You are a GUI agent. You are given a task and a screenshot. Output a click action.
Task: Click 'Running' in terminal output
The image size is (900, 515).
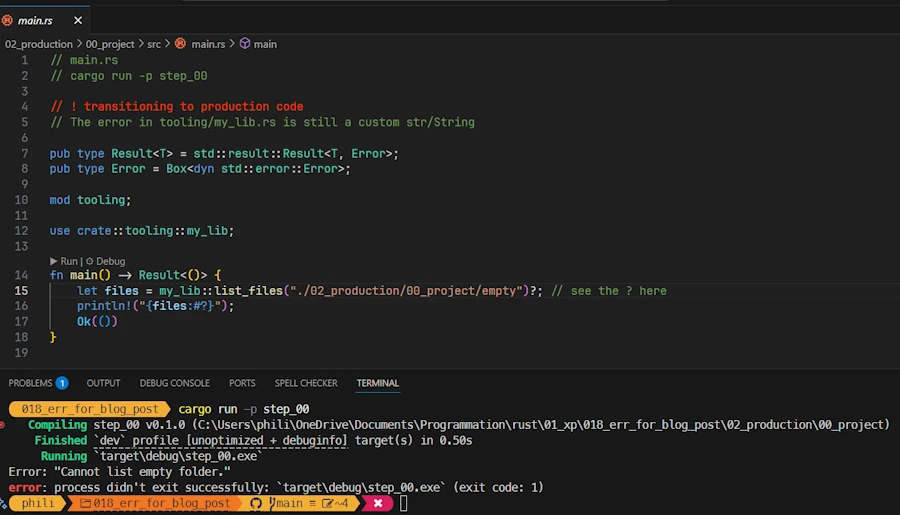click(64, 456)
